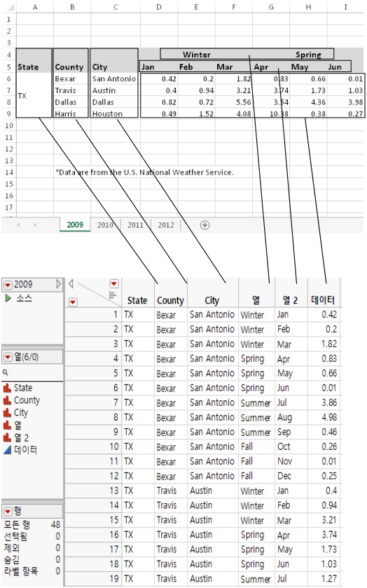
Task: Select City column in columns panel
Action: point(21,413)
